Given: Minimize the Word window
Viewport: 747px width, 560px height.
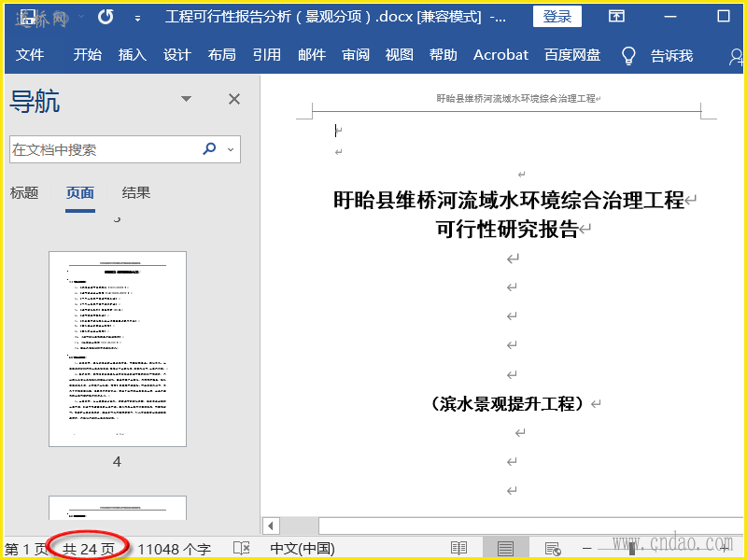Looking at the screenshot, I should [x=669, y=17].
